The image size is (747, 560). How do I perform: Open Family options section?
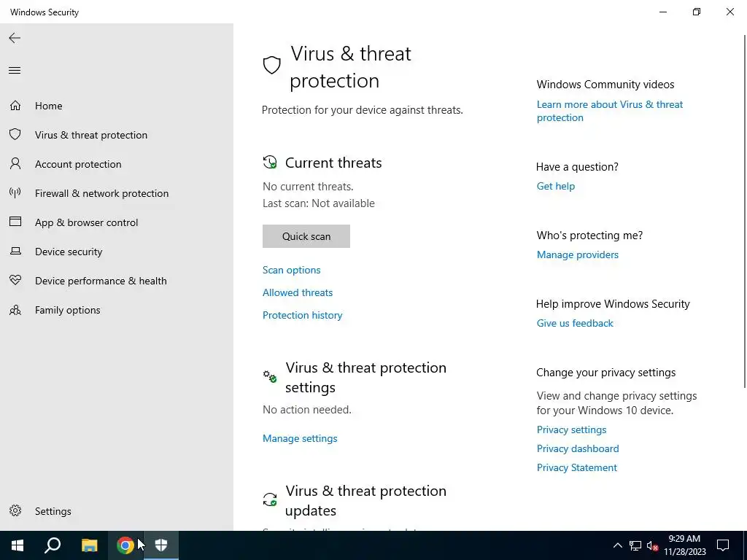pyautogui.click(x=117, y=310)
